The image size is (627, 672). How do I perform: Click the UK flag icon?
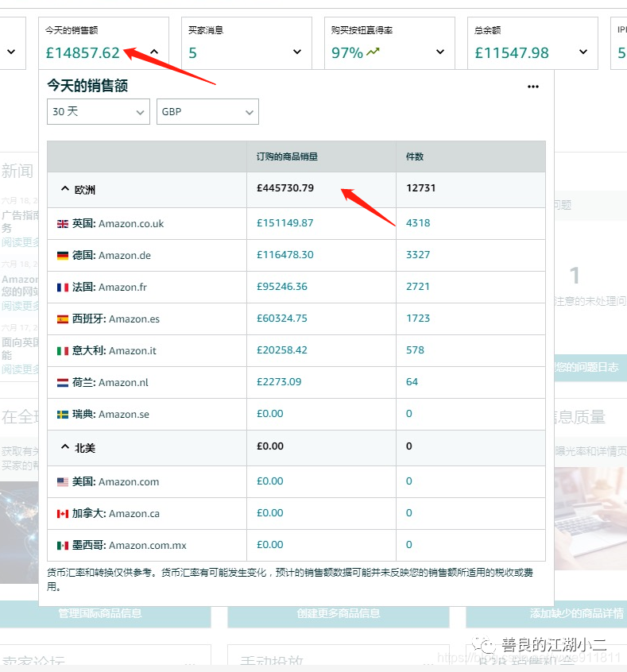click(63, 224)
